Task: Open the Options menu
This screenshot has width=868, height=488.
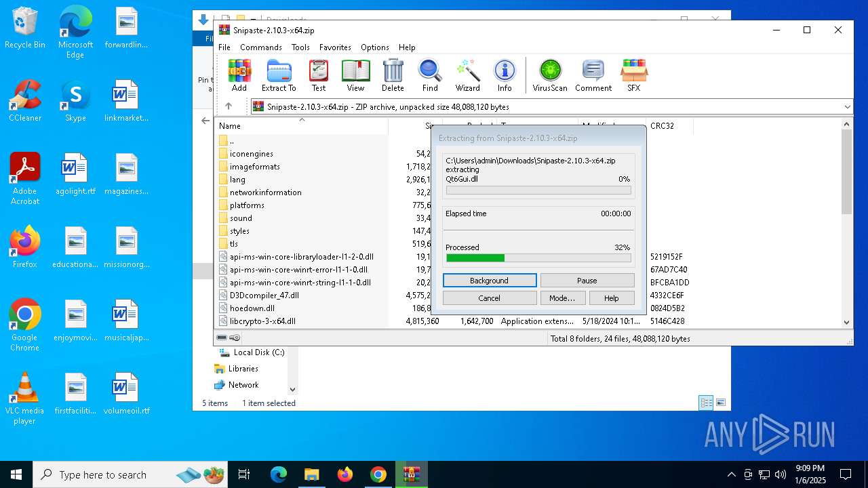Action: (375, 47)
